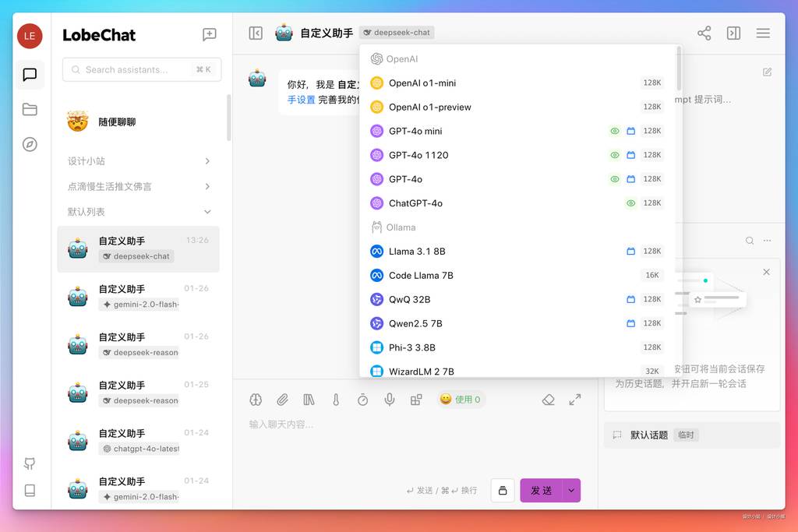Click the brain model selector icon
This screenshot has width=798, height=532.
(256, 400)
